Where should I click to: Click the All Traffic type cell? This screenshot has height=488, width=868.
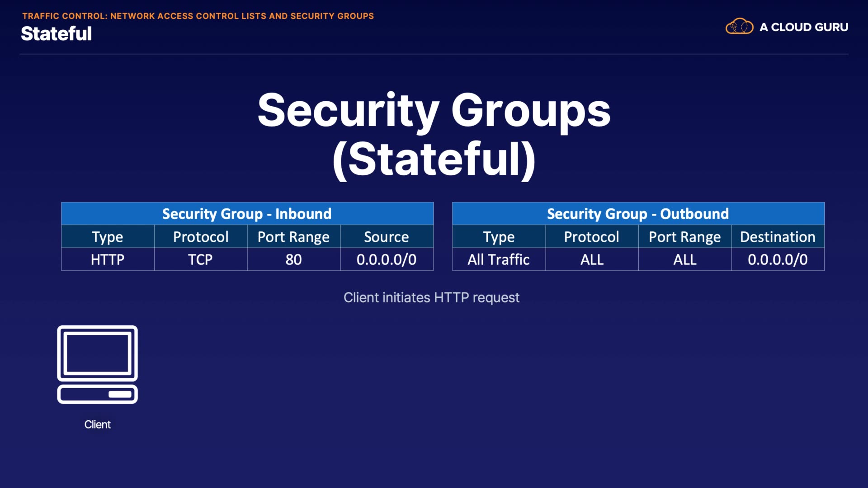498,259
